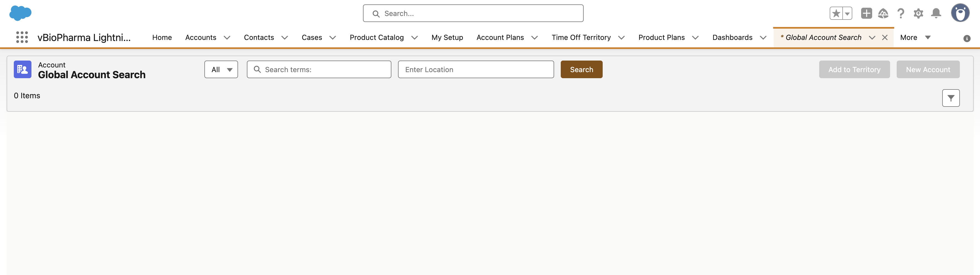Image resolution: width=980 pixels, height=275 pixels.
Task: Open Global Actions plus icon
Action: (x=866, y=13)
